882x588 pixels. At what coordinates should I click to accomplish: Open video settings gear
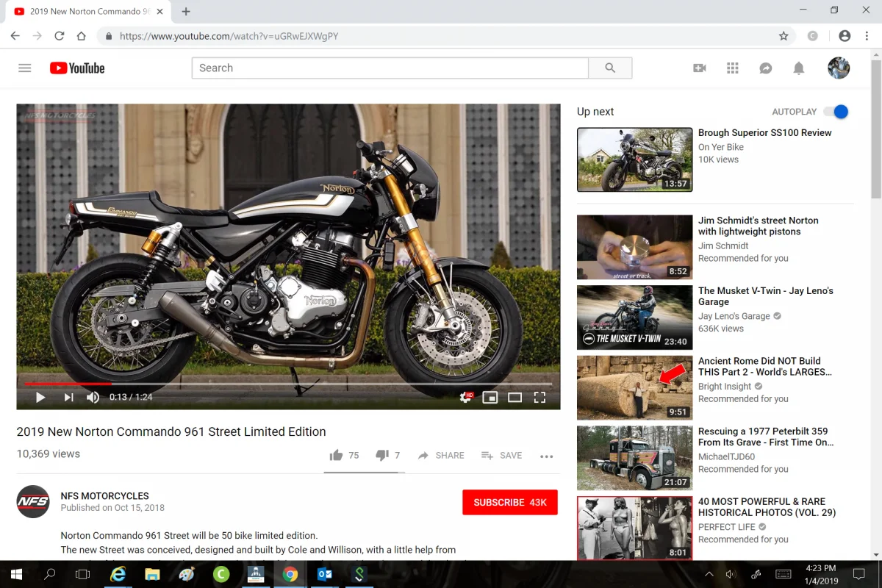click(465, 398)
